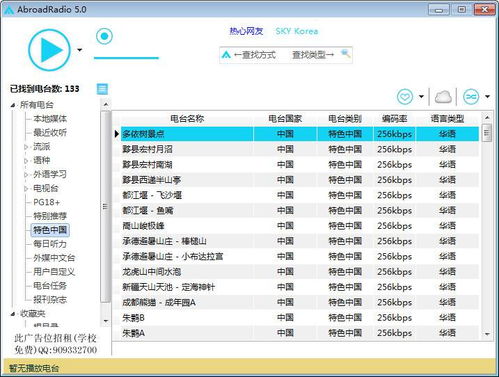Click the search mode logo icon
This screenshot has width=499, height=377.
226,54
